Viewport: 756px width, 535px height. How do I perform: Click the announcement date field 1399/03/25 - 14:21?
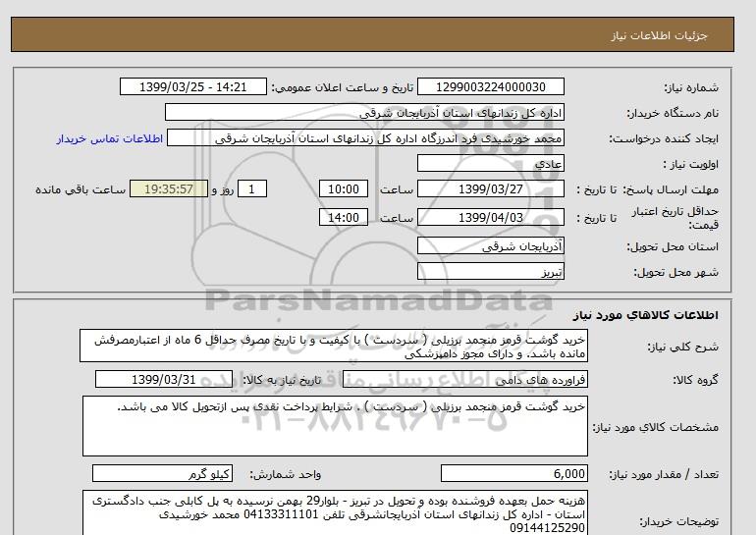click(192, 86)
